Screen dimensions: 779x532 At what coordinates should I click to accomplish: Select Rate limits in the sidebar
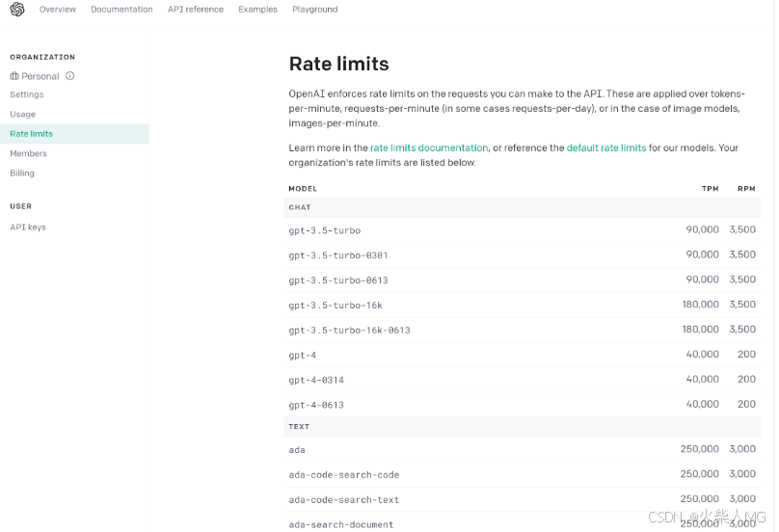point(74,134)
